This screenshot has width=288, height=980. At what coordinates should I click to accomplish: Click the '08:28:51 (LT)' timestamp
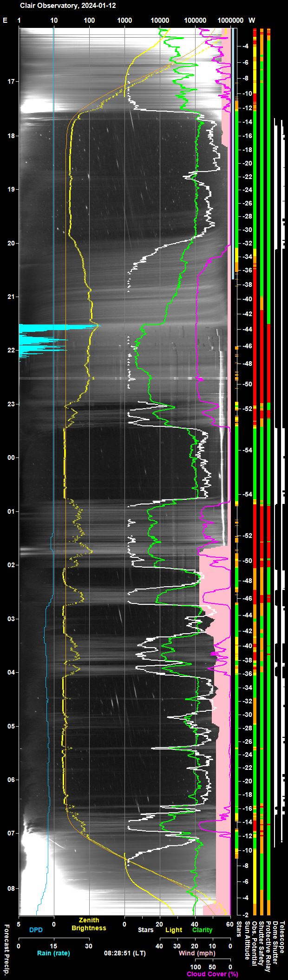[124, 953]
